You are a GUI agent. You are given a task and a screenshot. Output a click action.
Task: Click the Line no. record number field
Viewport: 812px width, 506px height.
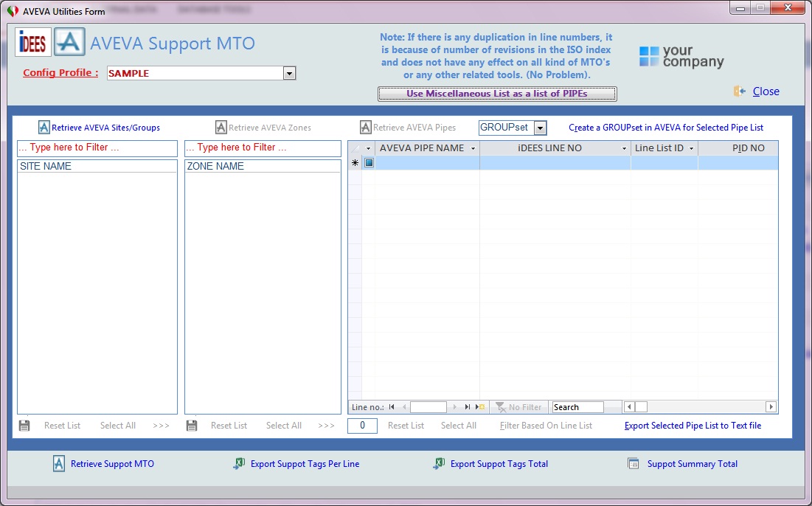[x=428, y=407]
